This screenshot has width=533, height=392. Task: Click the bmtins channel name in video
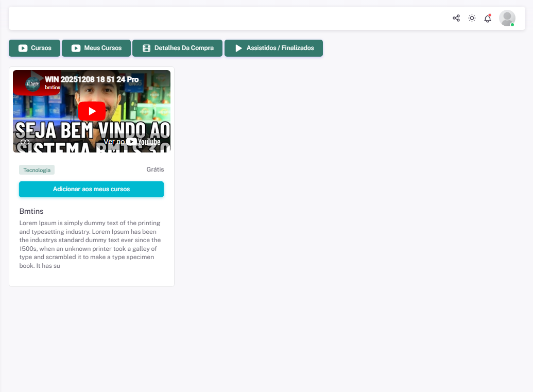pos(53,88)
